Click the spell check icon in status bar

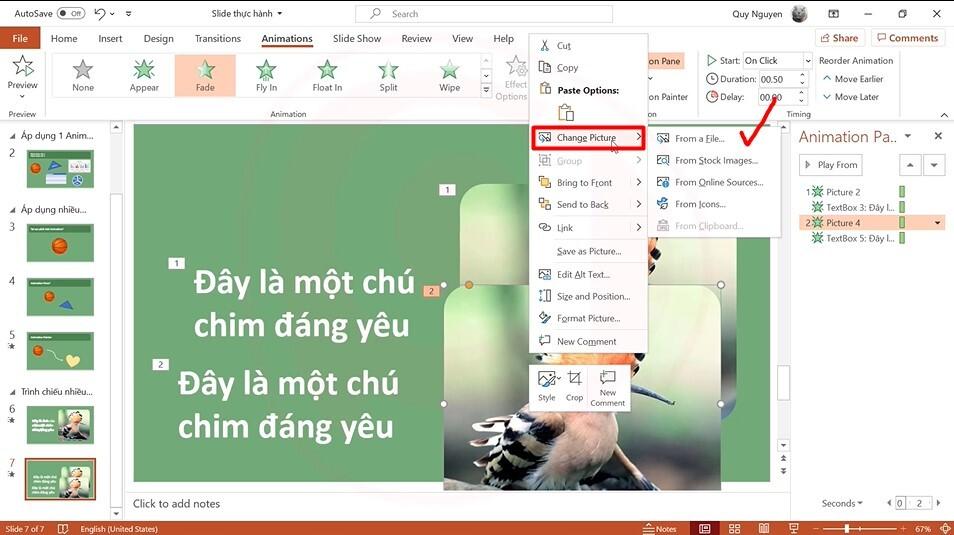click(63, 528)
